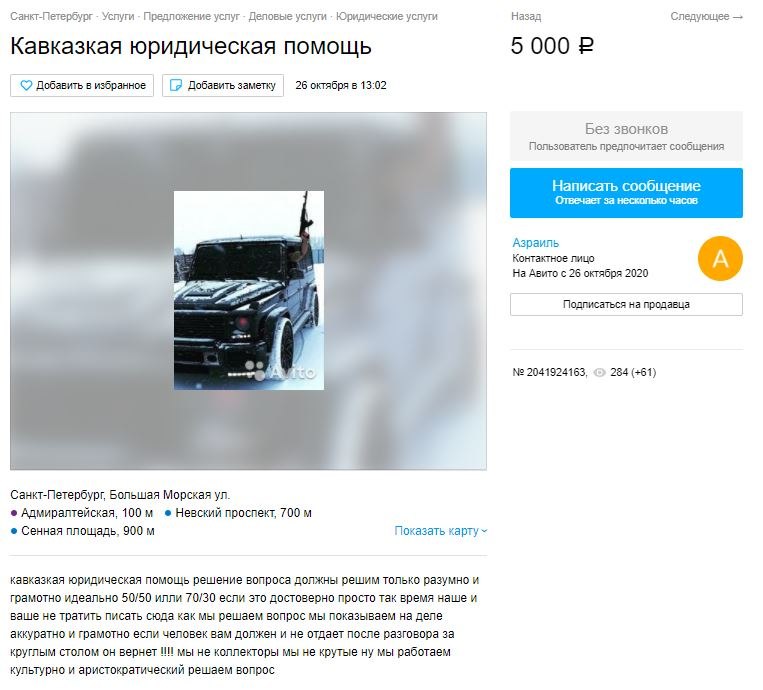Click the Предложение услуг breadcrumb
The image size is (763, 690).
pyautogui.click(x=191, y=17)
